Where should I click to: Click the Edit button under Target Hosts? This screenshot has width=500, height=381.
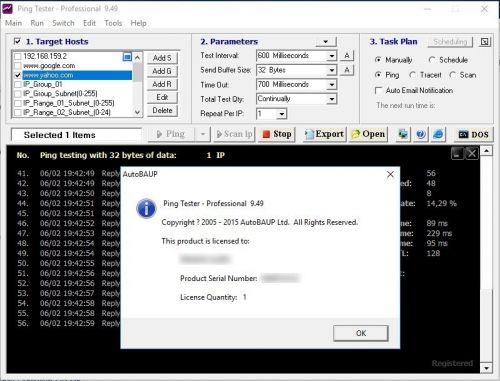pyautogui.click(x=162, y=97)
